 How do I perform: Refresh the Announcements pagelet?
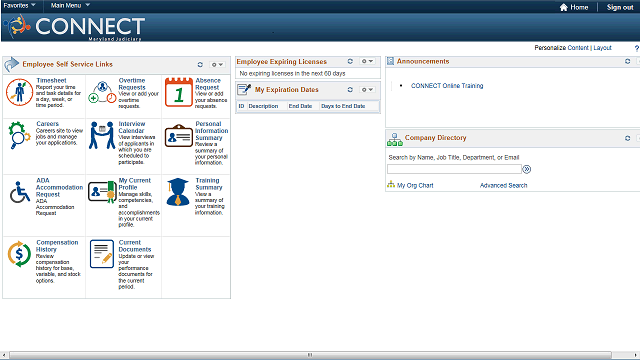point(627,61)
